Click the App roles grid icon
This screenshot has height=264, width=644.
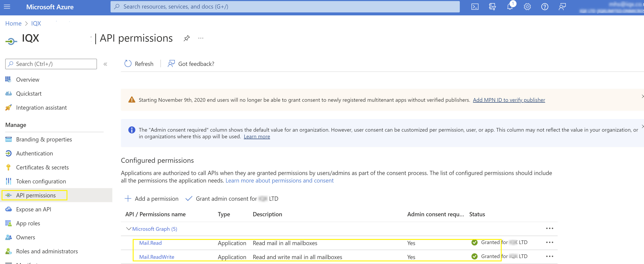[x=8, y=223]
